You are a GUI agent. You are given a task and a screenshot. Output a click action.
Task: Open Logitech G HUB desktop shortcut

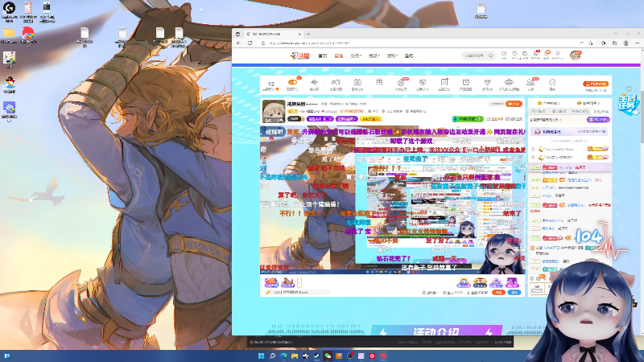click(x=9, y=11)
